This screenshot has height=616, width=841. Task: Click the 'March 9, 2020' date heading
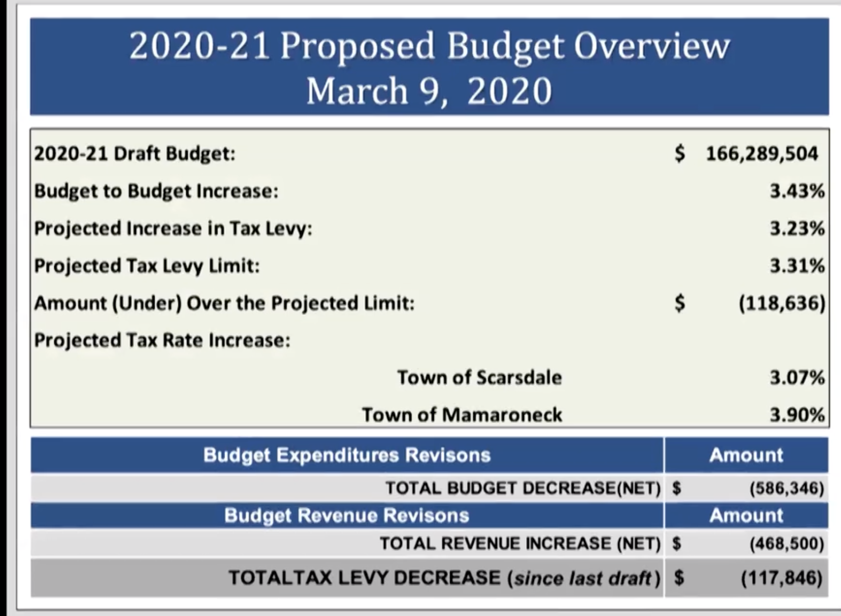429,91
